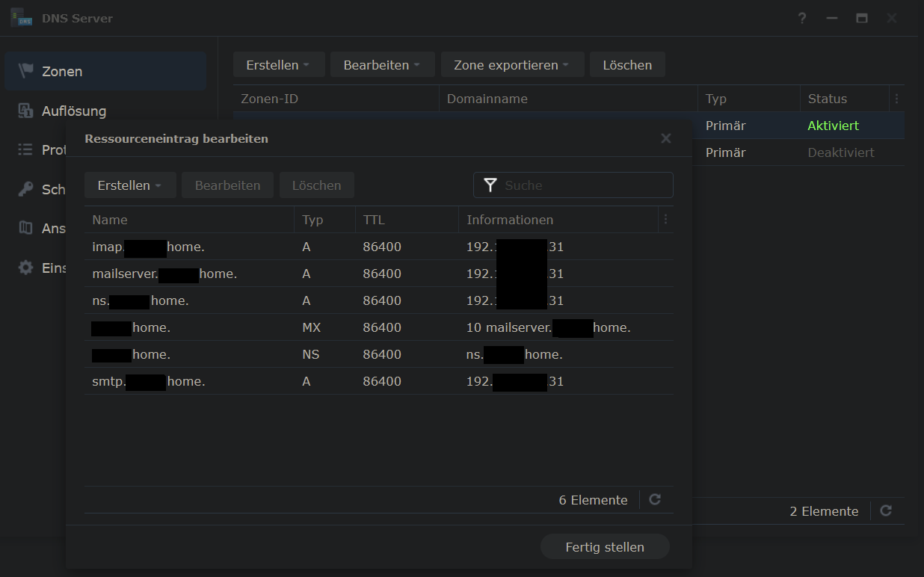The image size is (924, 577).
Task: Select the mailserver A record row
Action: pos(379,274)
